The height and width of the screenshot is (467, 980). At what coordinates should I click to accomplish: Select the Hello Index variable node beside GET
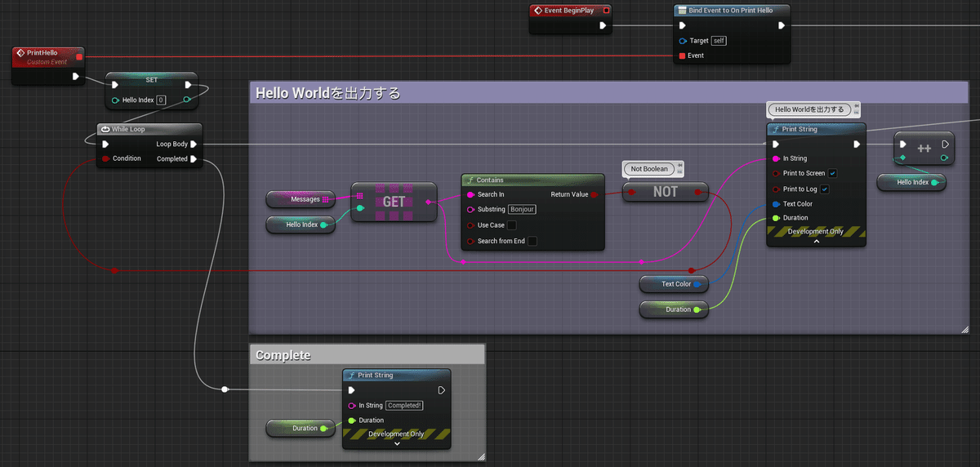pyautogui.click(x=301, y=225)
